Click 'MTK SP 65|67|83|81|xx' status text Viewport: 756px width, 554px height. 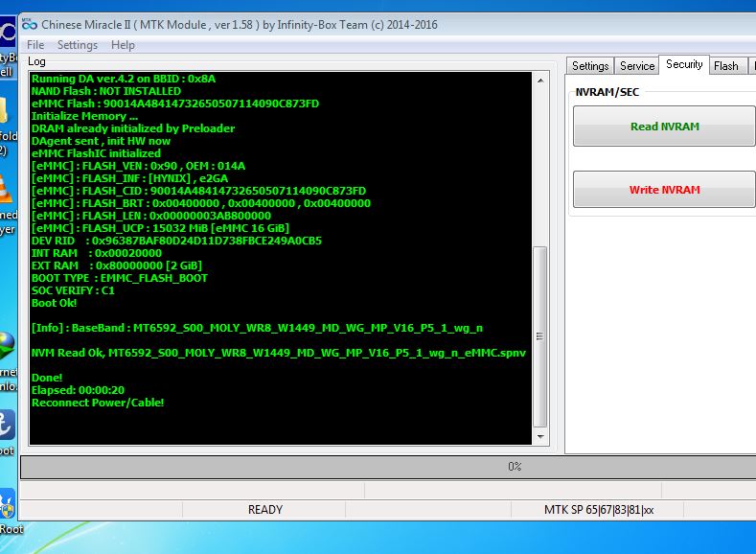coord(599,510)
